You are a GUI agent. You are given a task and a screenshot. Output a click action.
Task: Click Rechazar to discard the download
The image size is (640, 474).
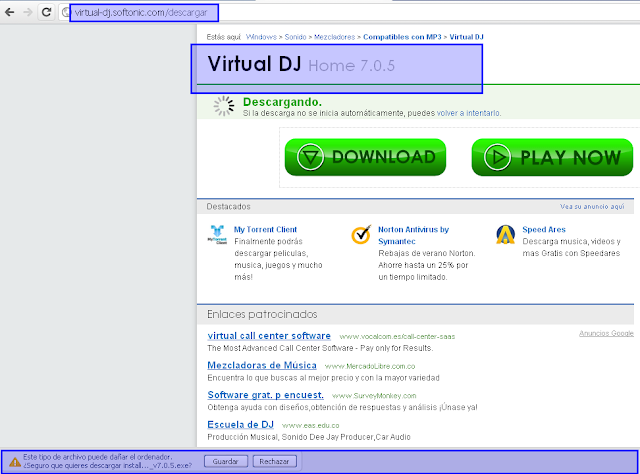(x=274, y=462)
